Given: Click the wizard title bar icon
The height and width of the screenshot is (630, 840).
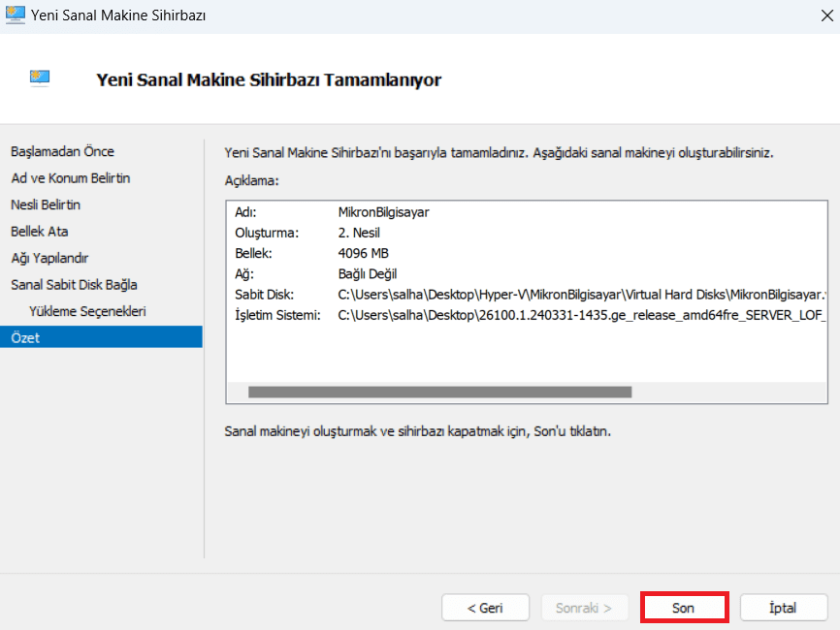Looking at the screenshot, I should [15, 15].
